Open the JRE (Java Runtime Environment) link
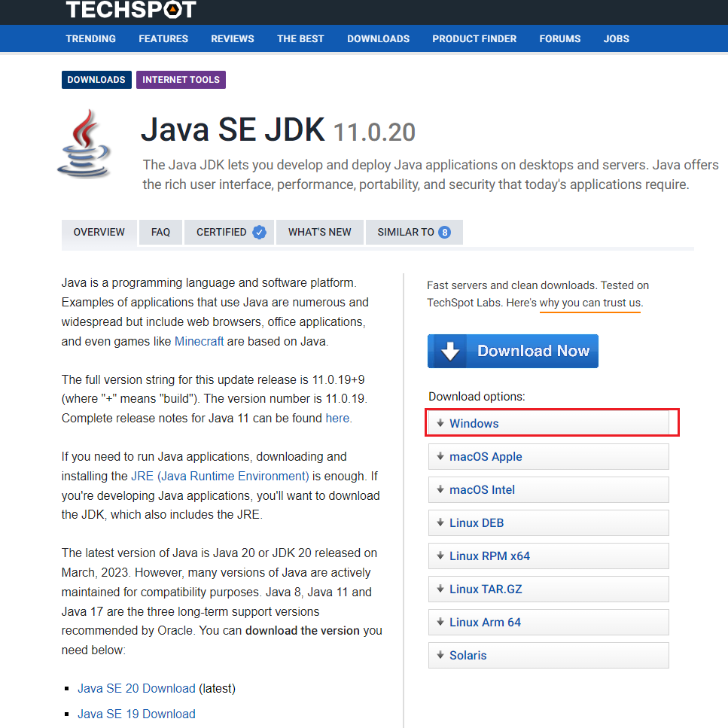 pos(220,476)
